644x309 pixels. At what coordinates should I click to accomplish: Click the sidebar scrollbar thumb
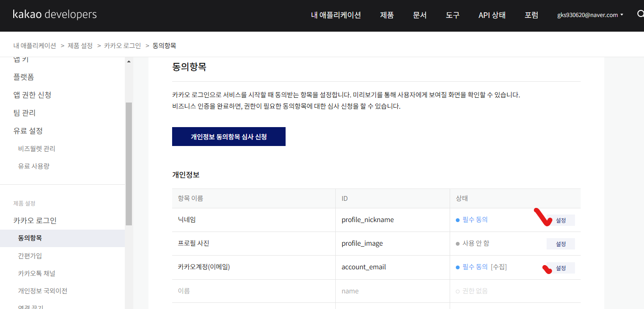(129, 163)
